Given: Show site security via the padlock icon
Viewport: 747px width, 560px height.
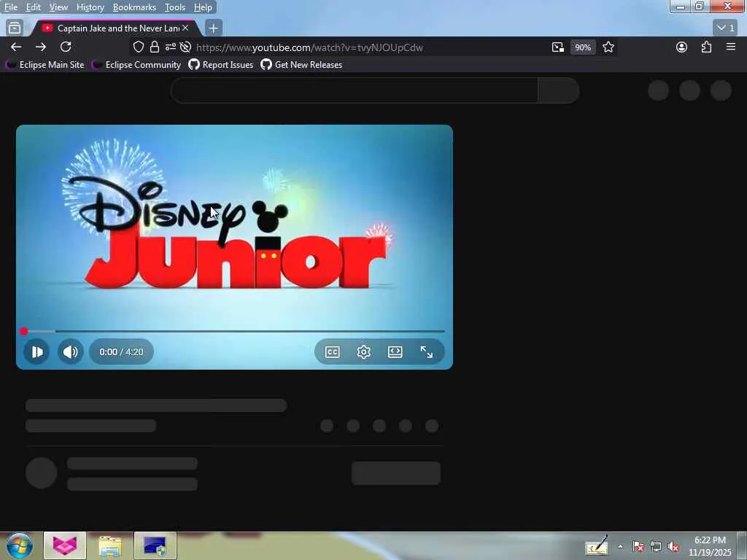Looking at the screenshot, I should click(x=155, y=47).
